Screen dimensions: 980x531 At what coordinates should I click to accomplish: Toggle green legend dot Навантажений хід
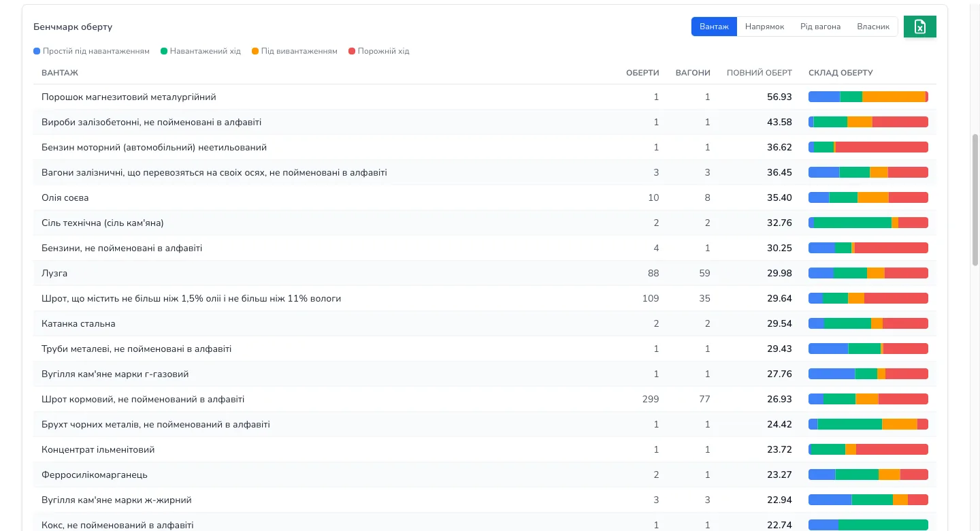tap(164, 51)
